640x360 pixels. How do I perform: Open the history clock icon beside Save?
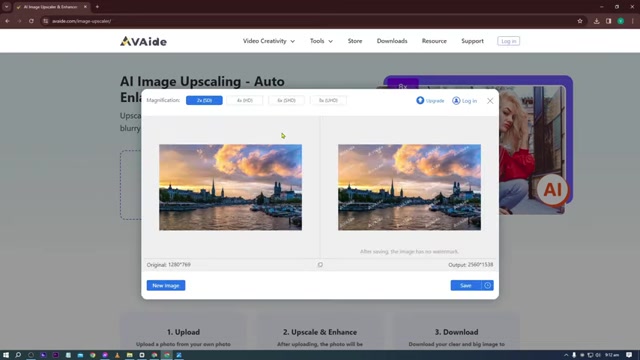(x=487, y=285)
